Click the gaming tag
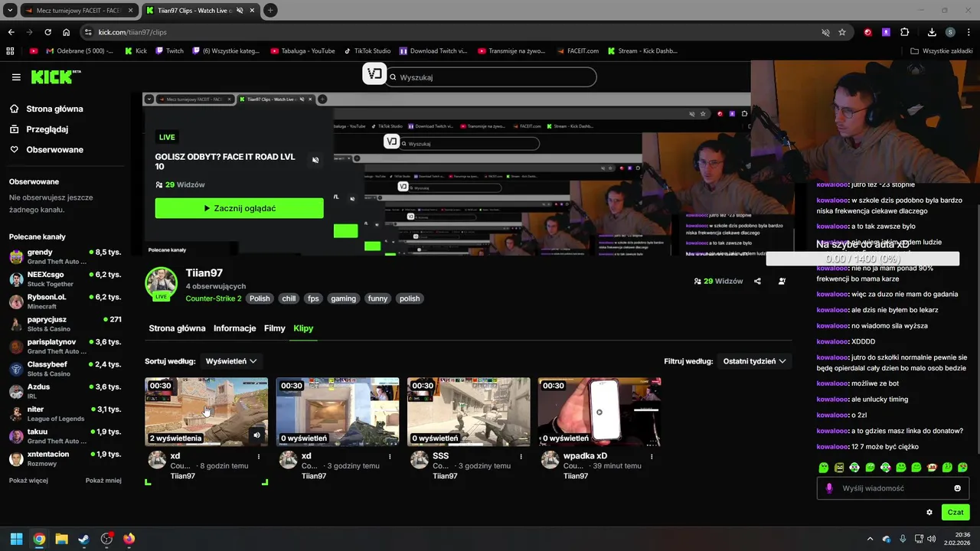The width and height of the screenshot is (980, 551). tap(343, 298)
